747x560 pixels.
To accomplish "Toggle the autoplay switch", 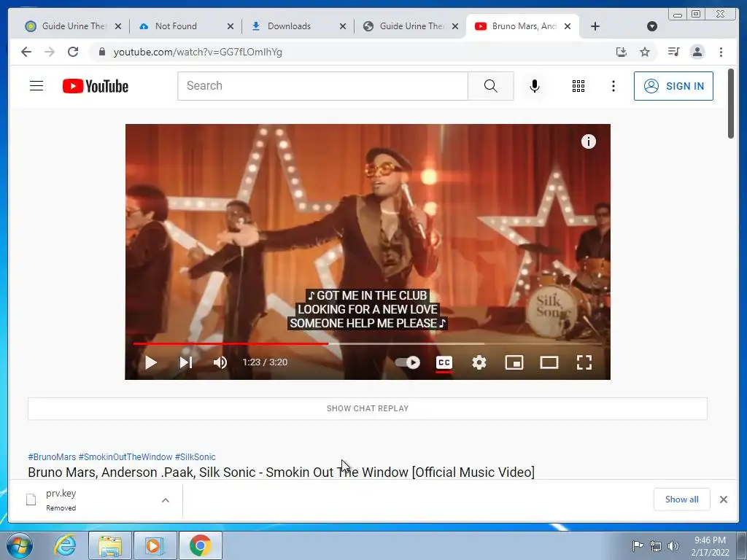I will pos(408,362).
